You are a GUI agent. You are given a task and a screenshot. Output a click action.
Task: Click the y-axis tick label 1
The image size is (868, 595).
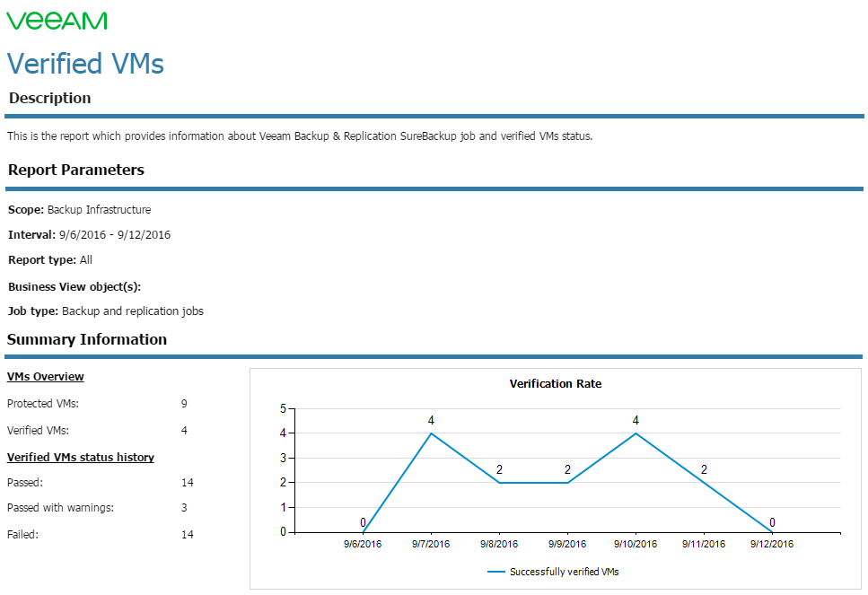(284, 507)
